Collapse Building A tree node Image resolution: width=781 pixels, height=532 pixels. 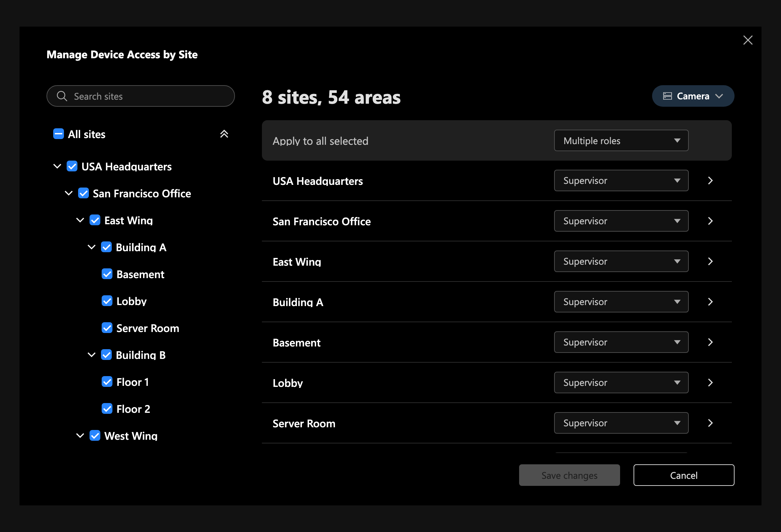click(x=92, y=247)
